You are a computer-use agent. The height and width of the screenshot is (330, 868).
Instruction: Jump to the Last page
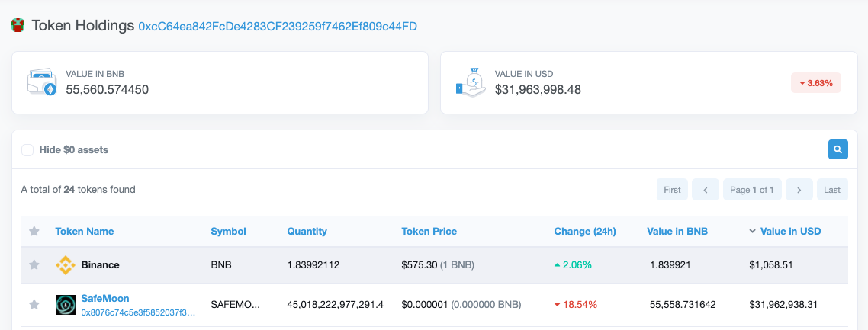click(832, 190)
